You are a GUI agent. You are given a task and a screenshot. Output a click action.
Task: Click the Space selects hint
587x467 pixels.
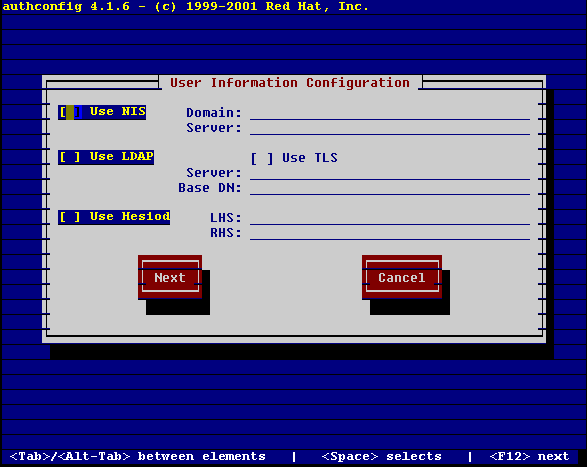coord(381,457)
